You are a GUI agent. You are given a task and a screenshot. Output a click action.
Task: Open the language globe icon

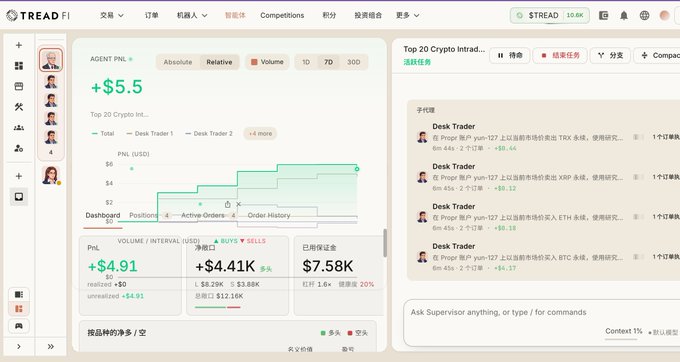coord(644,16)
